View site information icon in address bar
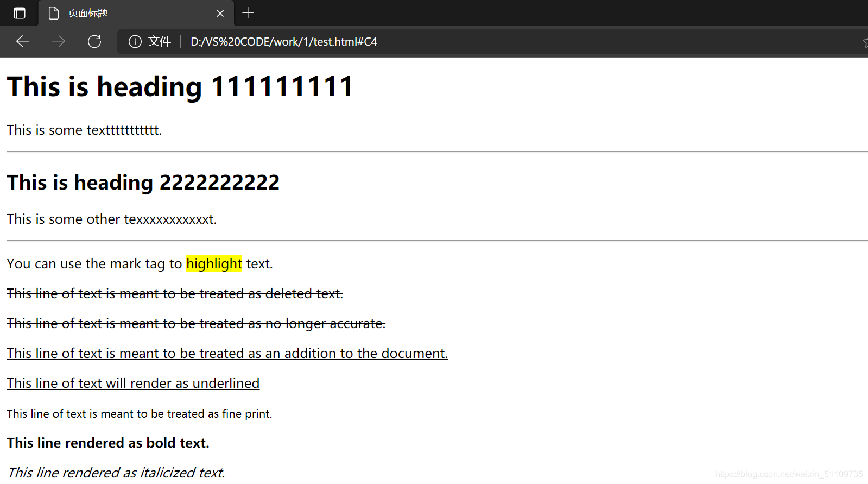 [x=135, y=41]
